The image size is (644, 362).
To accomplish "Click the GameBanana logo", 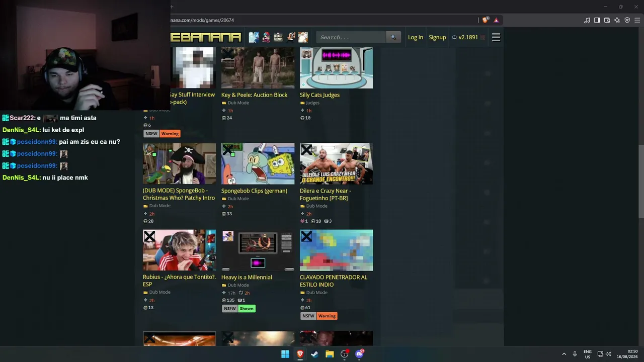I will point(206,37).
